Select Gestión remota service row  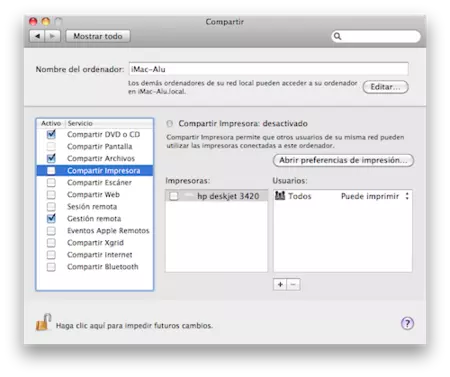95,218
